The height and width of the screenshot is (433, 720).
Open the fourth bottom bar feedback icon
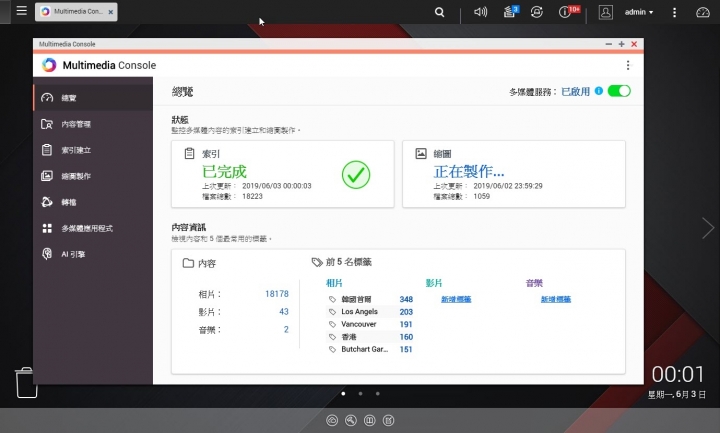(x=388, y=420)
